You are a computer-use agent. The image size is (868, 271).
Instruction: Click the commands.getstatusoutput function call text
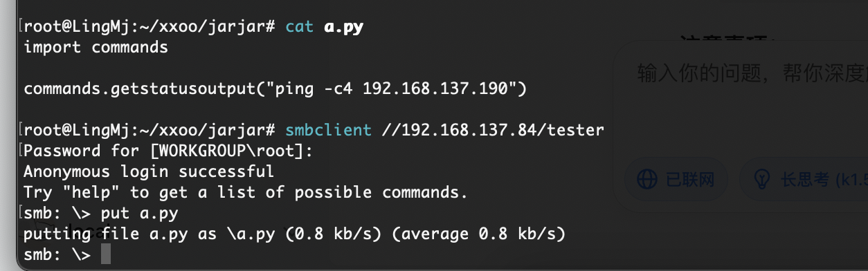pos(144,88)
